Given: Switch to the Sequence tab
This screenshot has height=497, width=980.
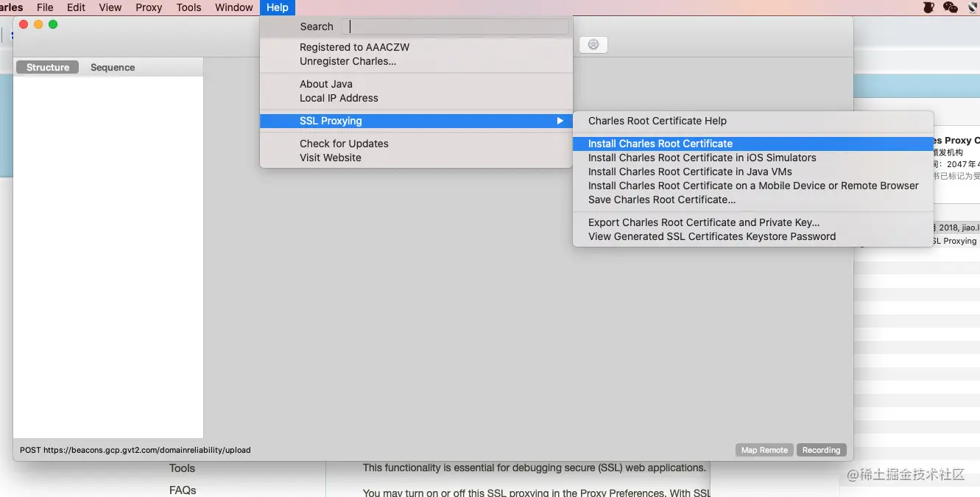Looking at the screenshot, I should coord(113,67).
